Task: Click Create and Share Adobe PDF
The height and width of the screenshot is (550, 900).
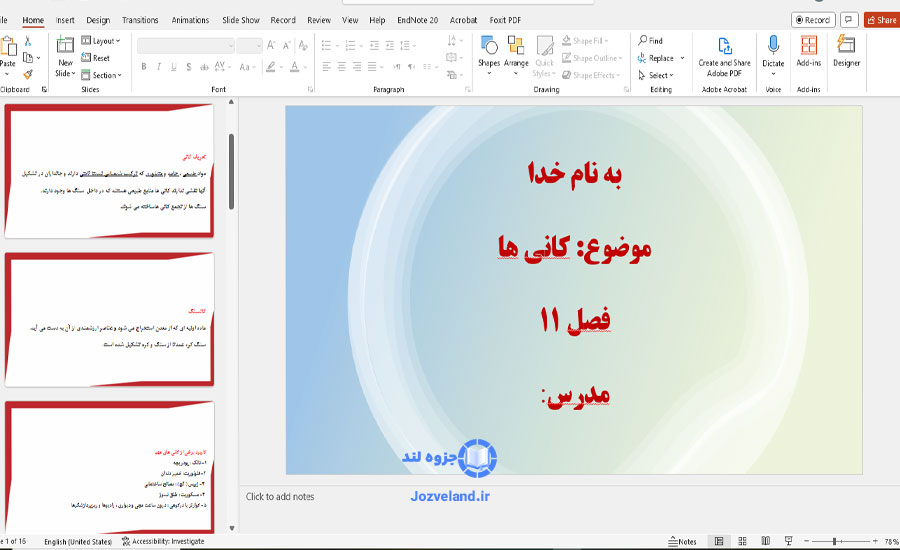Action: (724, 57)
